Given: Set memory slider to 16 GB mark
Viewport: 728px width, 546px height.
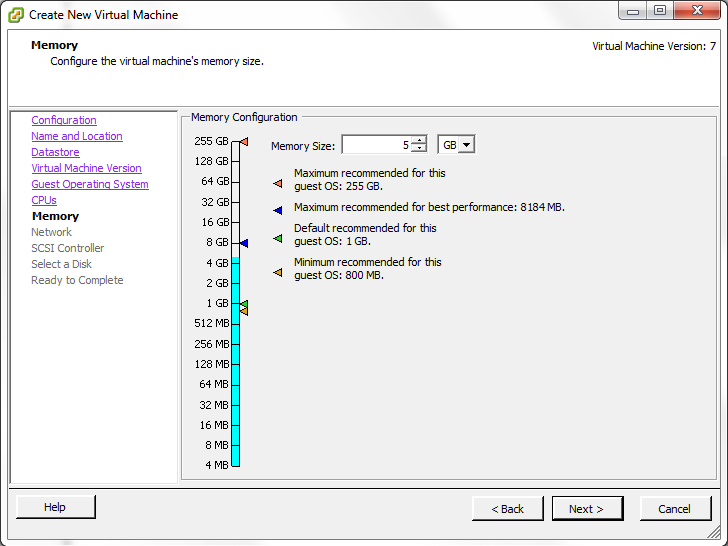Looking at the screenshot, I should (235, 222).
